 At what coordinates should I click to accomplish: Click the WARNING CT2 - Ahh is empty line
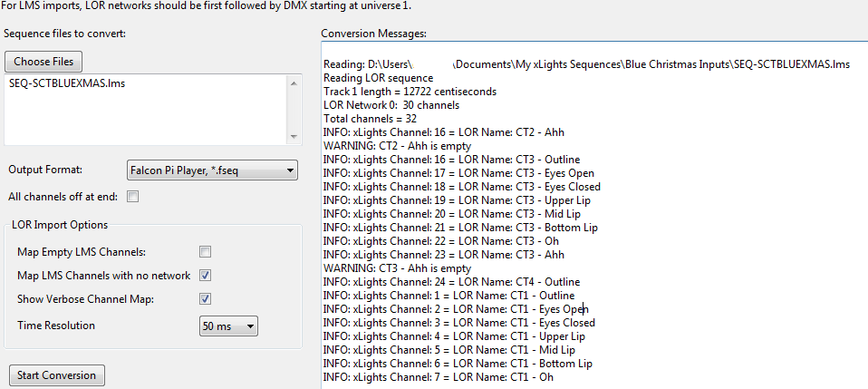(398, 146)
